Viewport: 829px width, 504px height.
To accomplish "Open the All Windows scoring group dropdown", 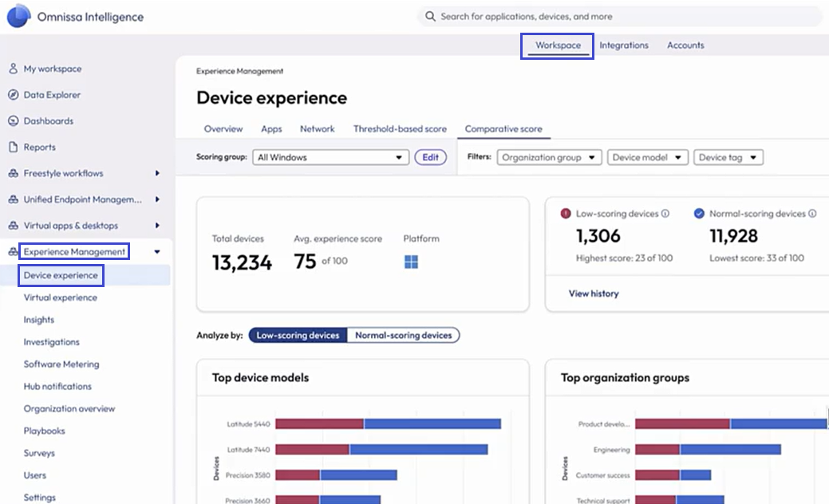I will [331, 157].
